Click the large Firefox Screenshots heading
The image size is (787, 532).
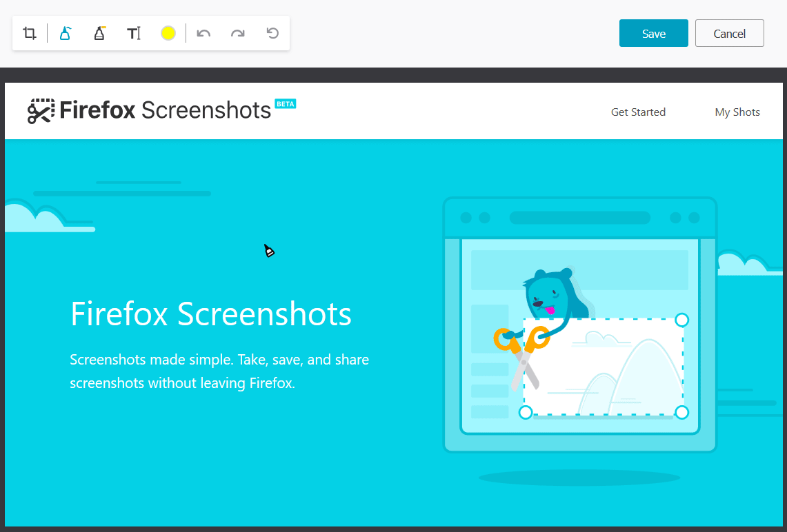211,314
